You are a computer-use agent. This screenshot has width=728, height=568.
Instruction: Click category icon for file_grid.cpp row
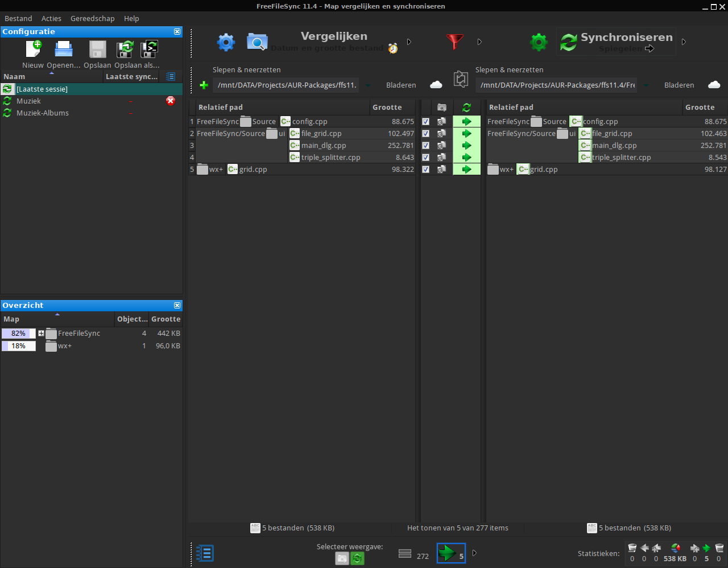coord(441,133)
